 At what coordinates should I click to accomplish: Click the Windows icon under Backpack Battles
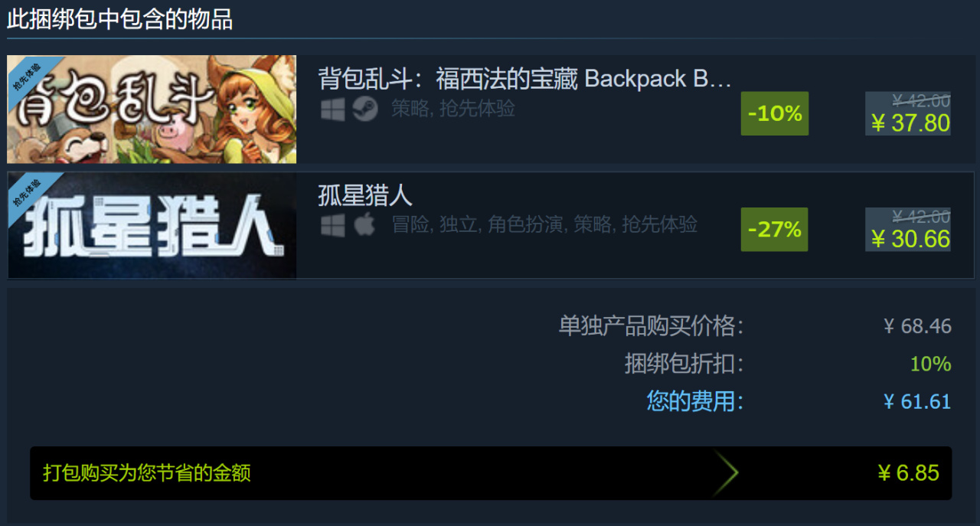(333, 109)
